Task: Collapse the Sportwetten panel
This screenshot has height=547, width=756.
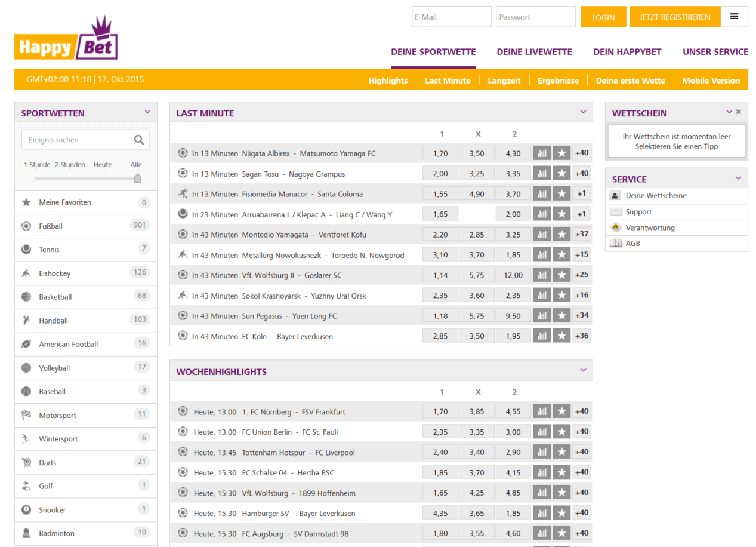Action: tap(147, 112)
